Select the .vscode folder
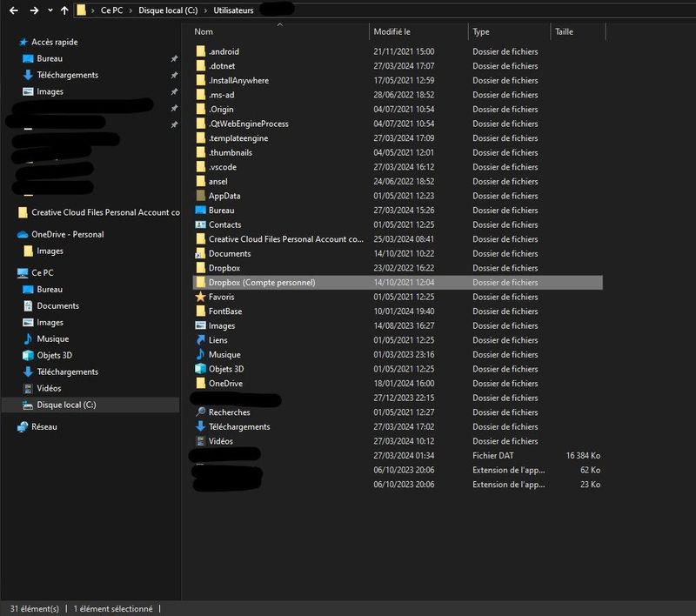Screen dimensions: 696x616 click(x=223, y=167)
